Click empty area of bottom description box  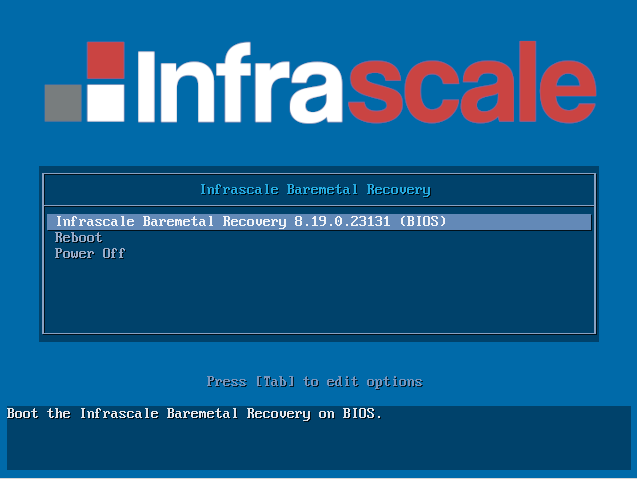(318, 447)
